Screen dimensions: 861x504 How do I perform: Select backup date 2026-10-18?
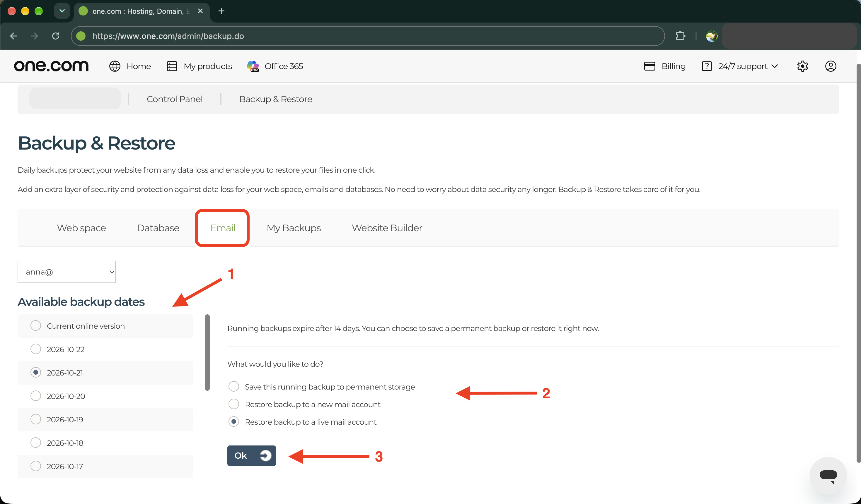(x=35, y=443)
